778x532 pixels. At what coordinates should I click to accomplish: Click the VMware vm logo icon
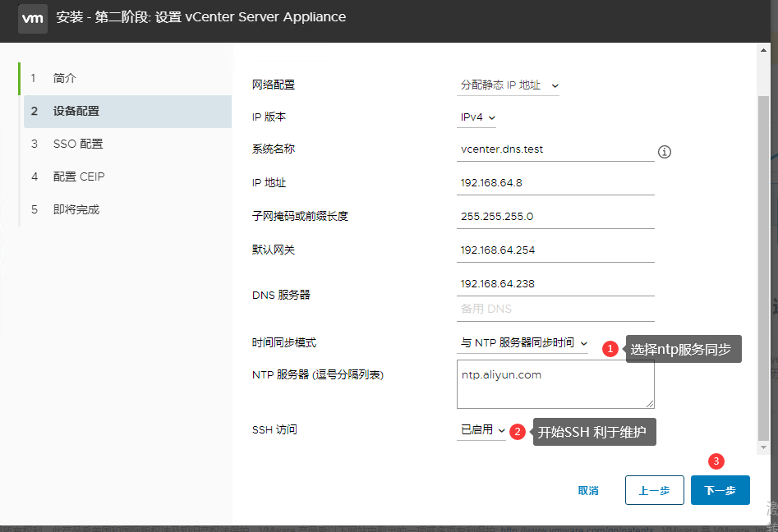coord(33,17)
